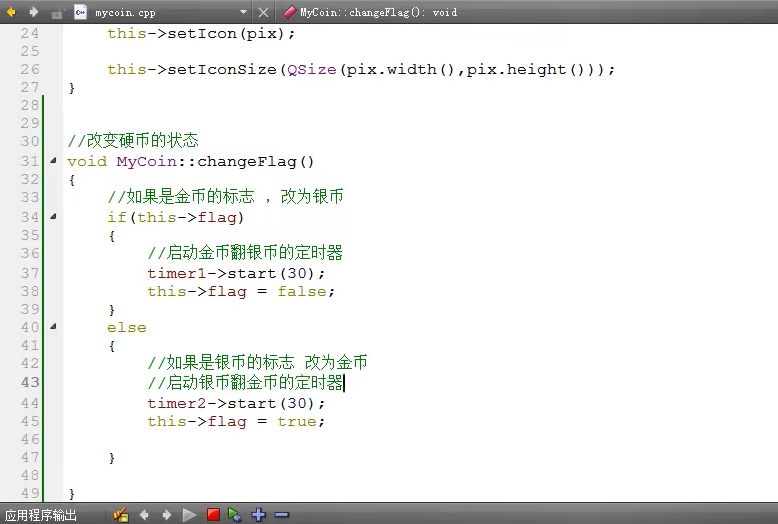The width and height of the screenshot is (778, 524).
Task: Zoom out output with blue minus
Action: [281, 515]
